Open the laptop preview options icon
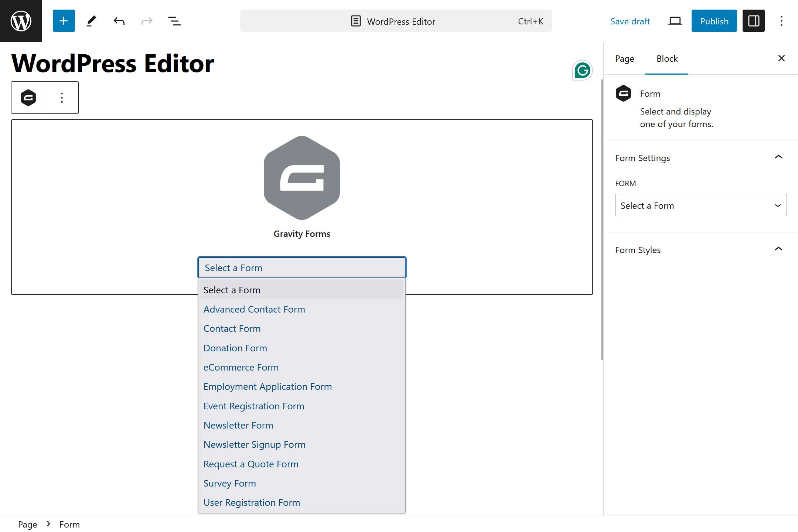 pyautogui.click(x=675, y=21)
